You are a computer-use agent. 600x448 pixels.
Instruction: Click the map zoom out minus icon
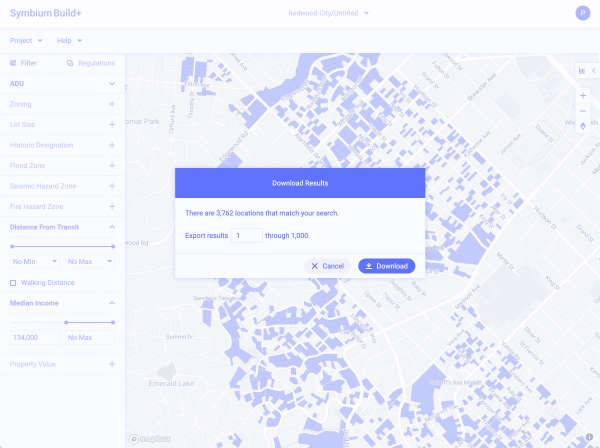point(583,111)
